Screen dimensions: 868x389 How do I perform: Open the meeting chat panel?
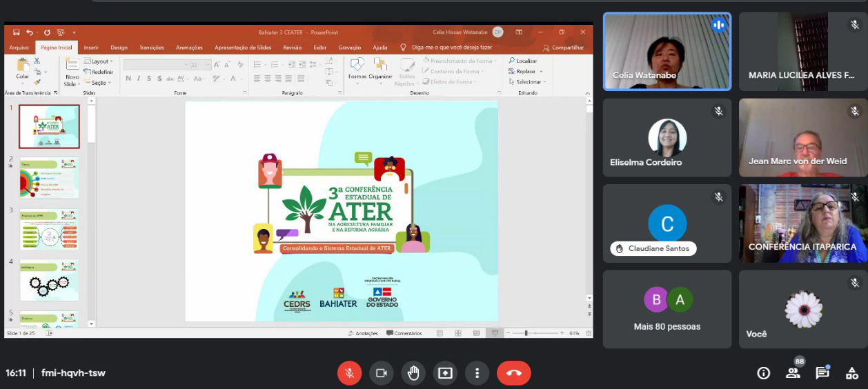point(822,373)
